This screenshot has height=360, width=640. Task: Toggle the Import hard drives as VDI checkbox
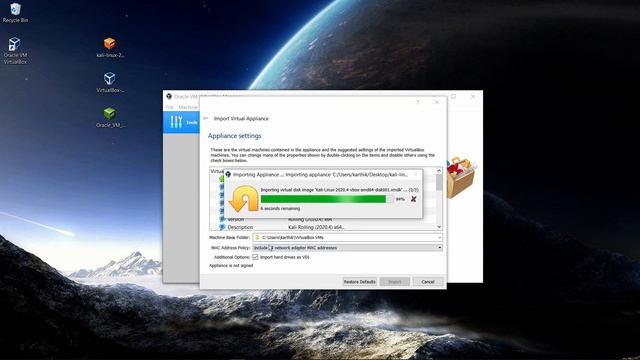(256, 257)
